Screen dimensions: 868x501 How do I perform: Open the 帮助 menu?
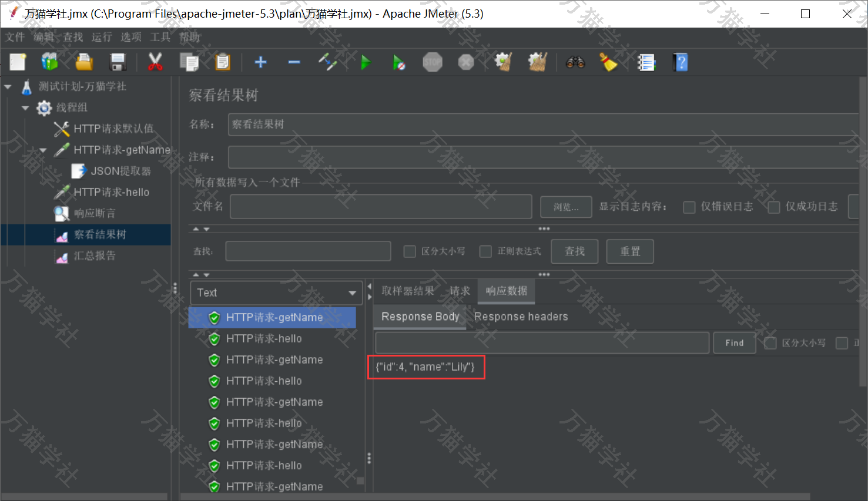pos(189,37)
